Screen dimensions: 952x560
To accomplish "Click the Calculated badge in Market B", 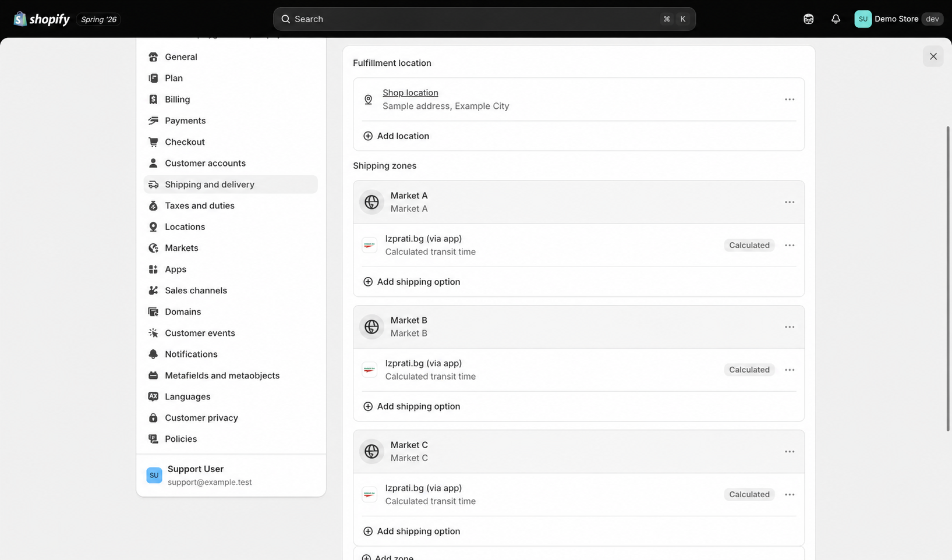I will tap(749, 370).
